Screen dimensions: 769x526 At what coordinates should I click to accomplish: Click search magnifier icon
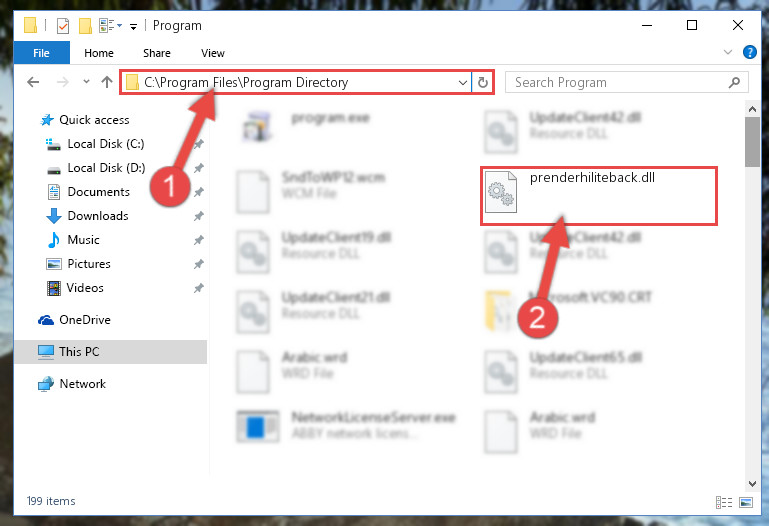[x=734, y=82]
